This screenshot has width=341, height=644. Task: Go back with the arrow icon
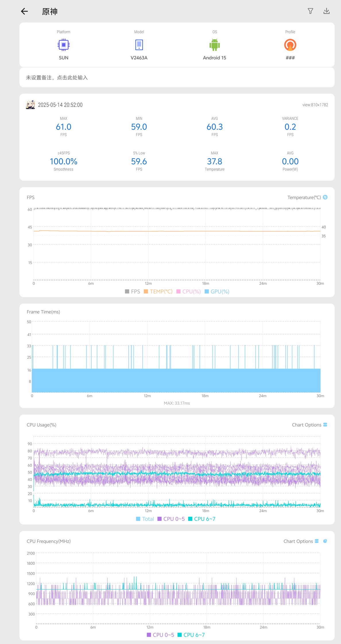(24, 11)
